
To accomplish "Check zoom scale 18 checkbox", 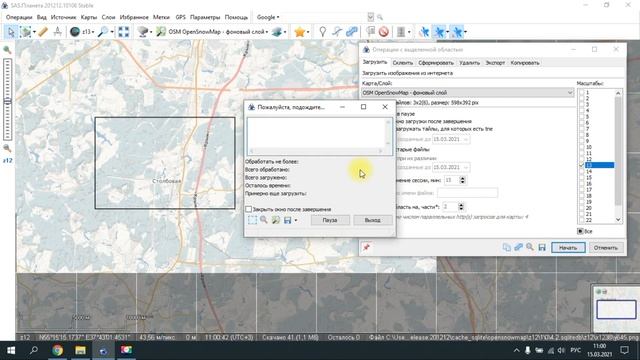I will tap(582, 196).
